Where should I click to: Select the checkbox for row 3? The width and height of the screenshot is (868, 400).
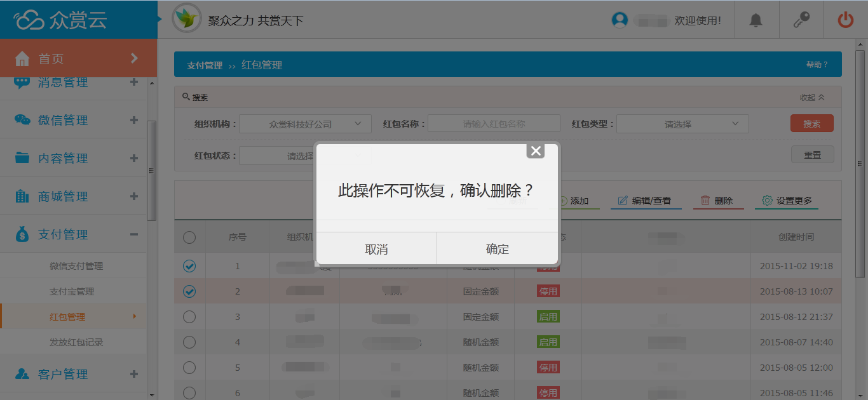189,317
